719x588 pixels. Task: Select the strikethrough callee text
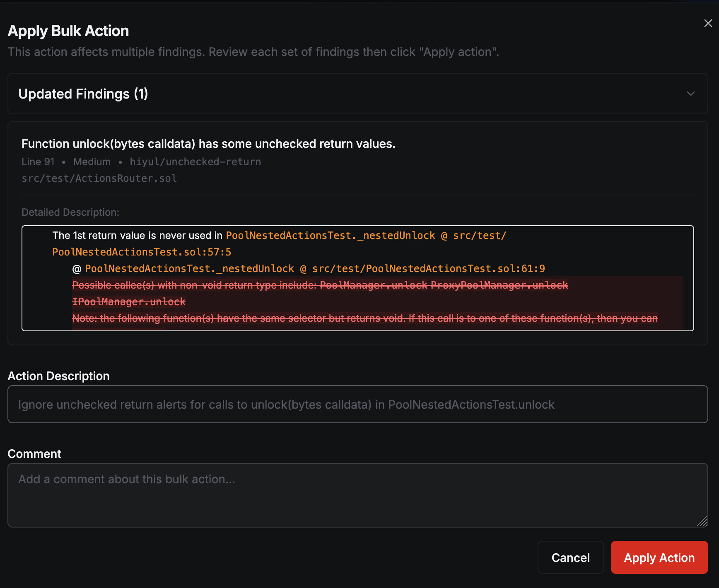pos(319,285)
